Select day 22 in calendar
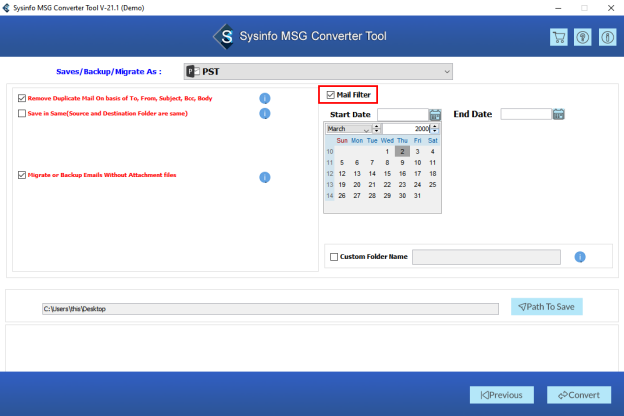This screenshot has height=416, width=624. click(387, 185)
